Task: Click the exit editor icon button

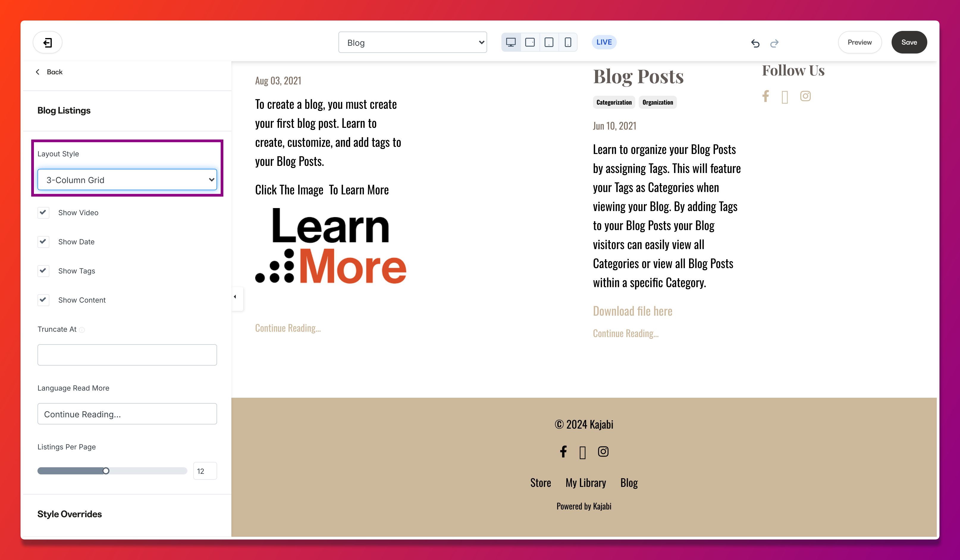Action: click(x=48, y=42)
